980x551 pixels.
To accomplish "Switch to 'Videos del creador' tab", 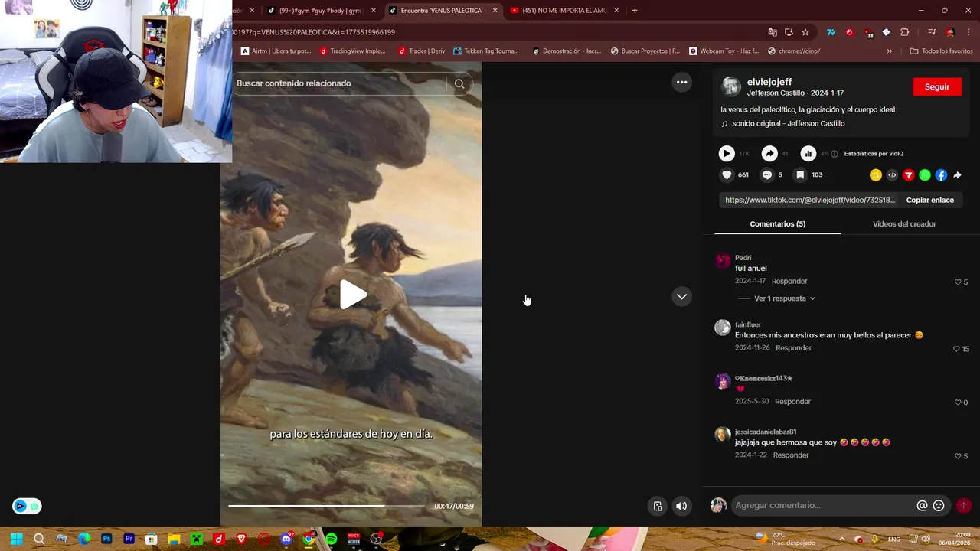I will (904, 224).
